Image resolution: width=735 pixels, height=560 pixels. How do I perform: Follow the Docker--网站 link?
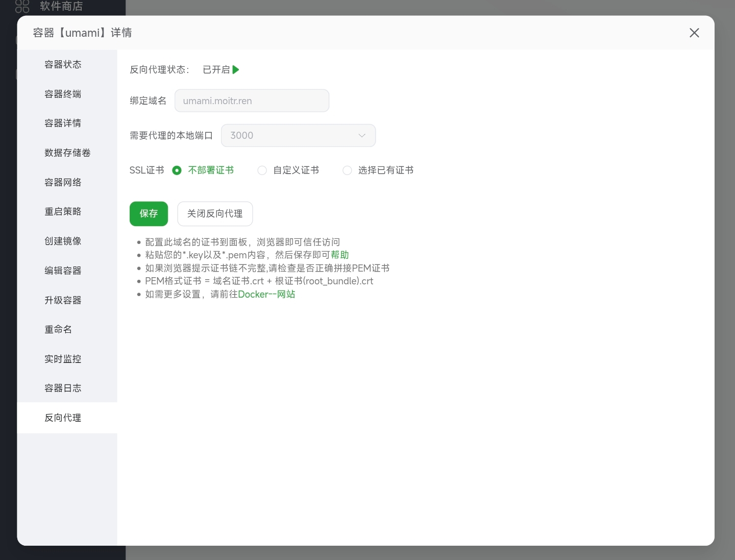pos(266,295)
